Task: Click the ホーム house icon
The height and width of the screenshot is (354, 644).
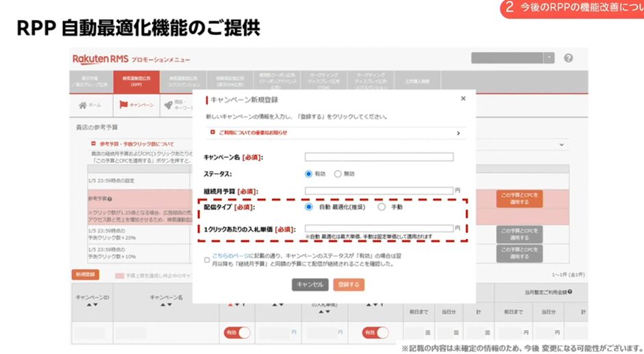Action: pos(83,105)
